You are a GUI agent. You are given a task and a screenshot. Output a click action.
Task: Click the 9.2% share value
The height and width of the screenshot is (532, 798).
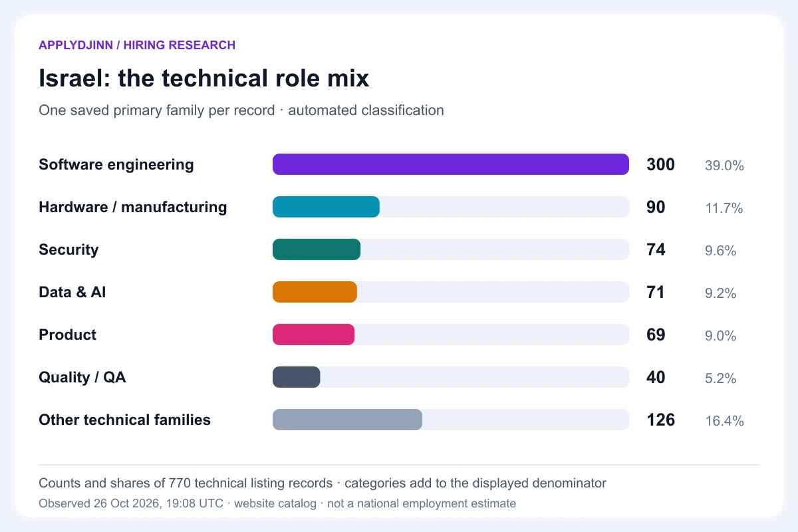click(x=721, y=293)
